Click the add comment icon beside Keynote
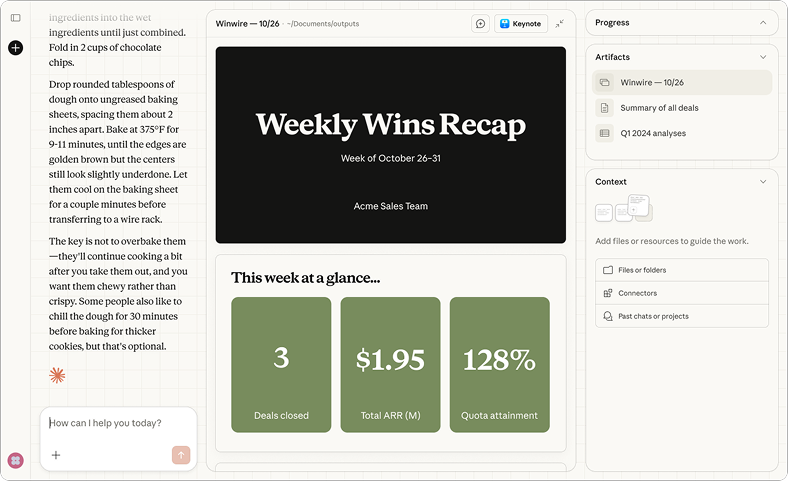The image size is (788, 481). (x=480, y=24)
